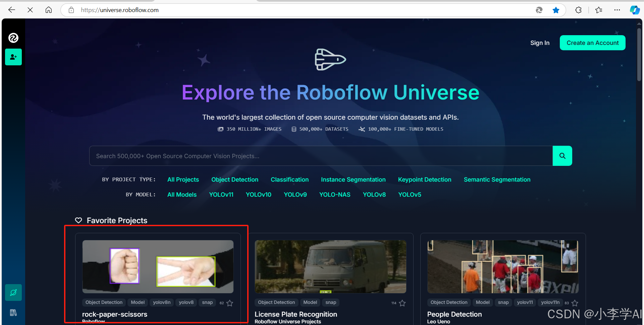Star the rock-paper-scissors project
644x325 pixels.
click(230, 303)
